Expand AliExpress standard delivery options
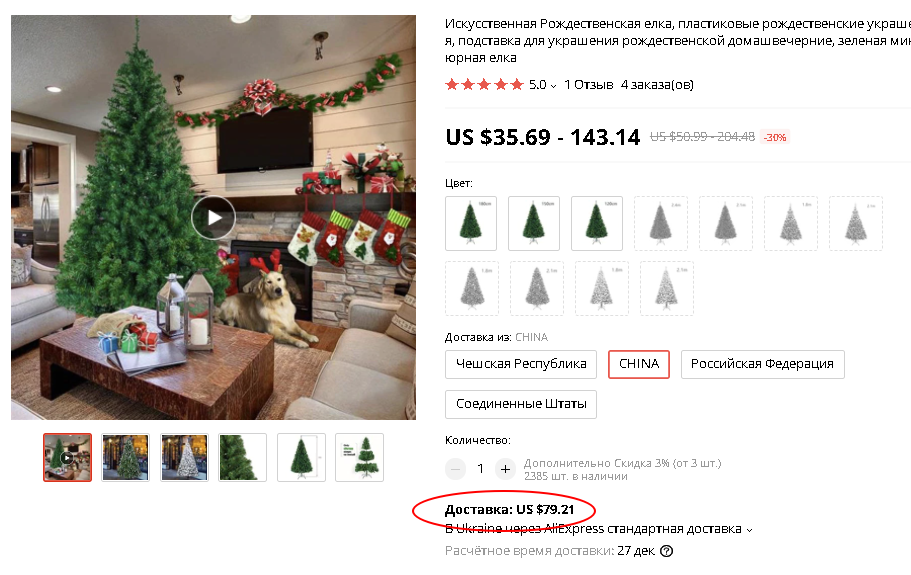 [749, 530]
